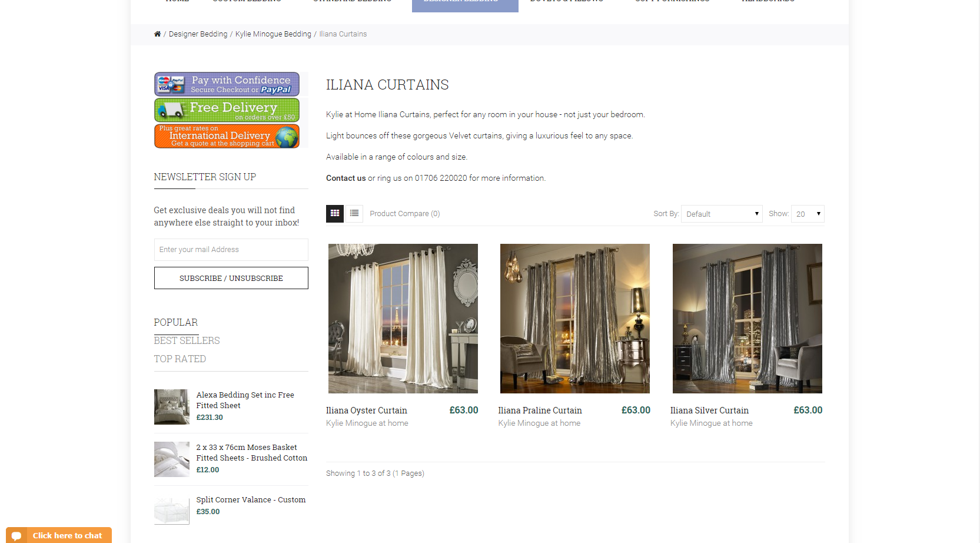Open Iliana Silver Curtain product image

(x=748, y=319)
